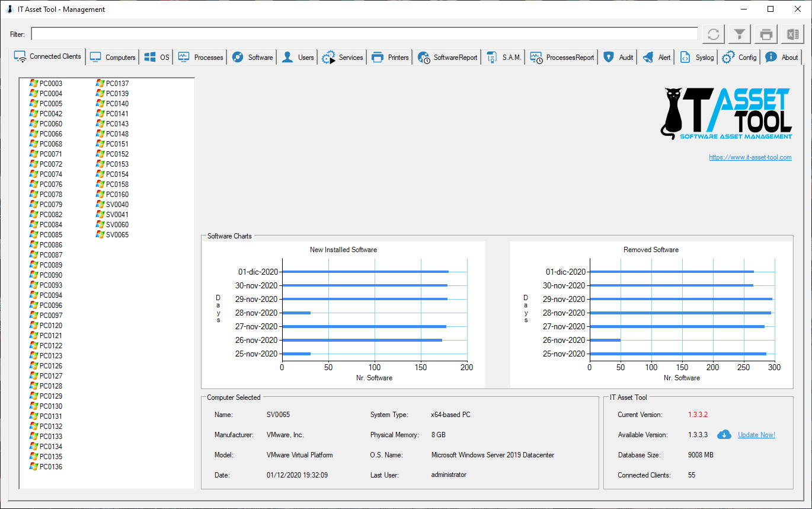Click the Excel export icon
The image size is (812, 509).
click(792, 34)
